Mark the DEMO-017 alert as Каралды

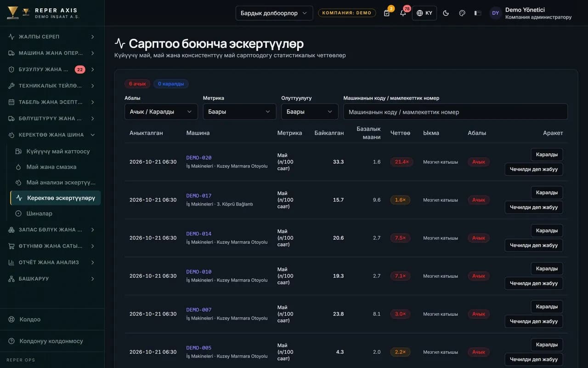[547, 193]
